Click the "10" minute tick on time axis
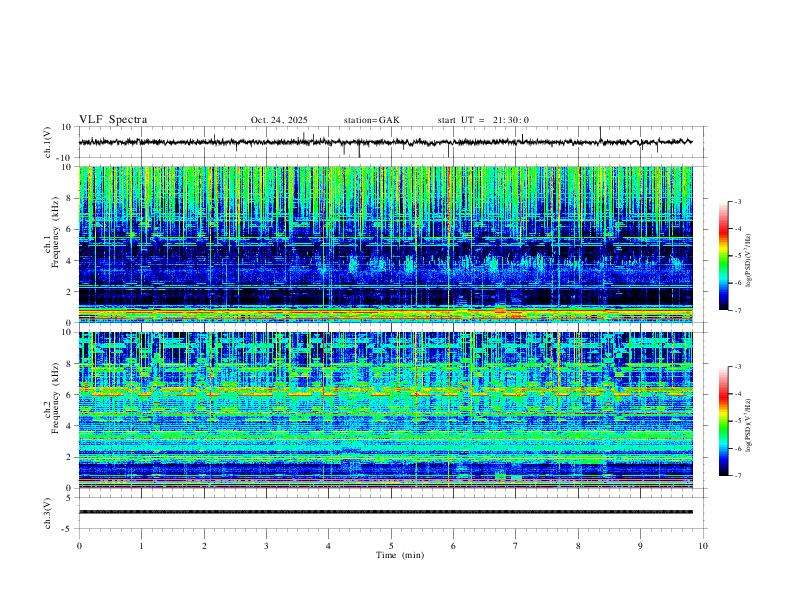 pos(703,546)
